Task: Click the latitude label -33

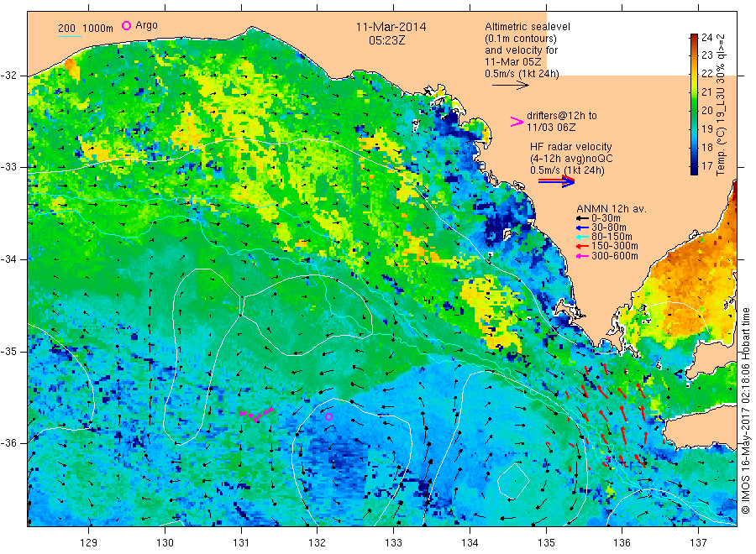Action: click(8, 167)
